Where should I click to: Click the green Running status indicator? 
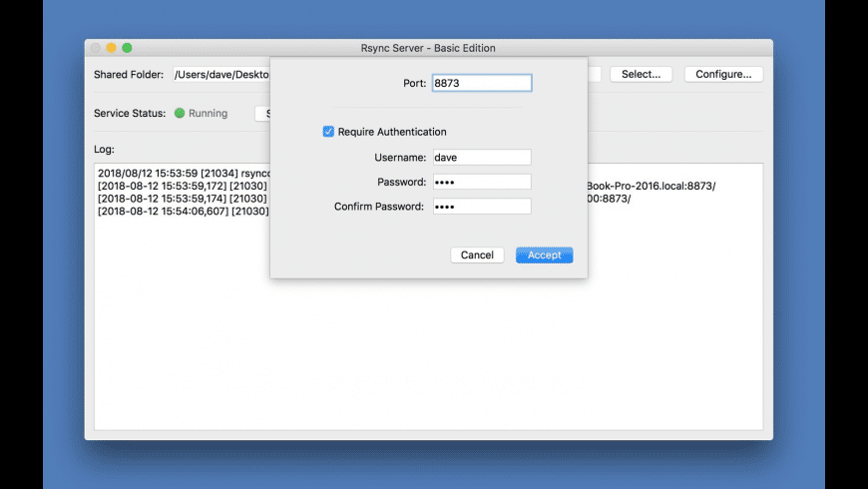coord(180,113)
